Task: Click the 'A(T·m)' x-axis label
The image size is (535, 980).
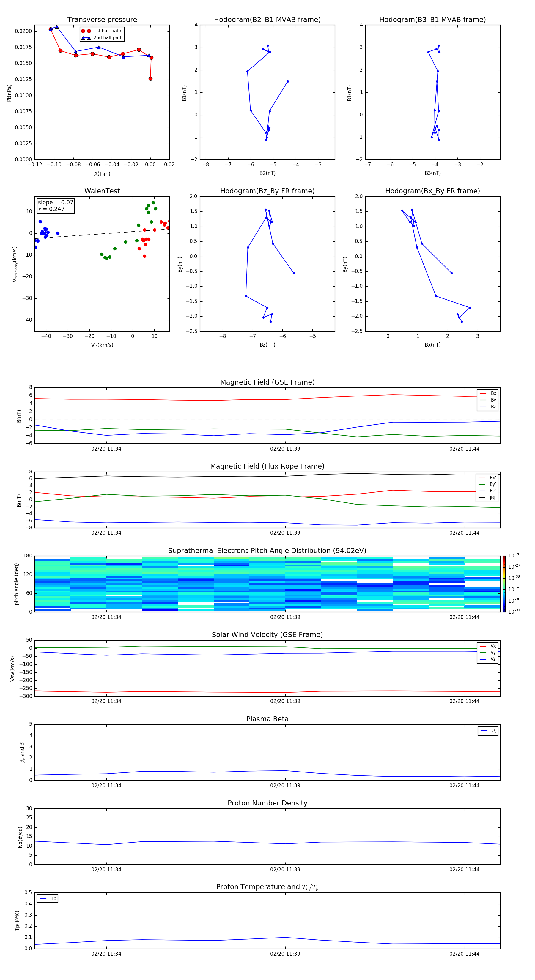Action: [x=102, y=173]
